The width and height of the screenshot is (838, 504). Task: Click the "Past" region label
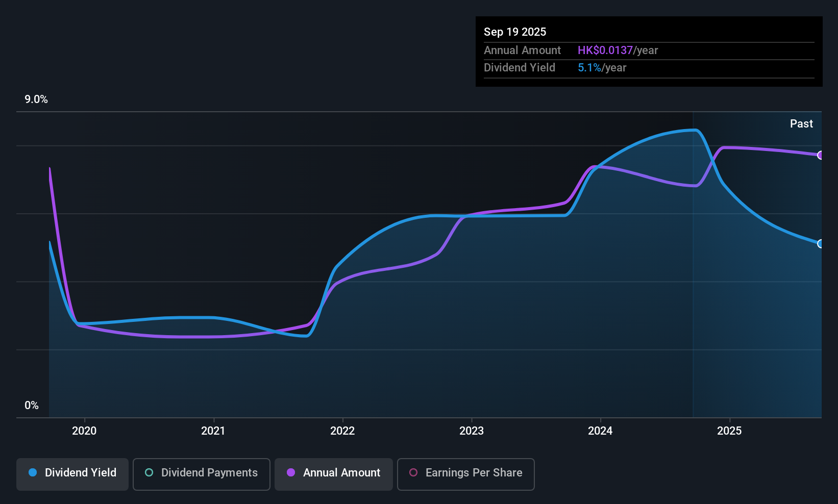click(801, 123)
